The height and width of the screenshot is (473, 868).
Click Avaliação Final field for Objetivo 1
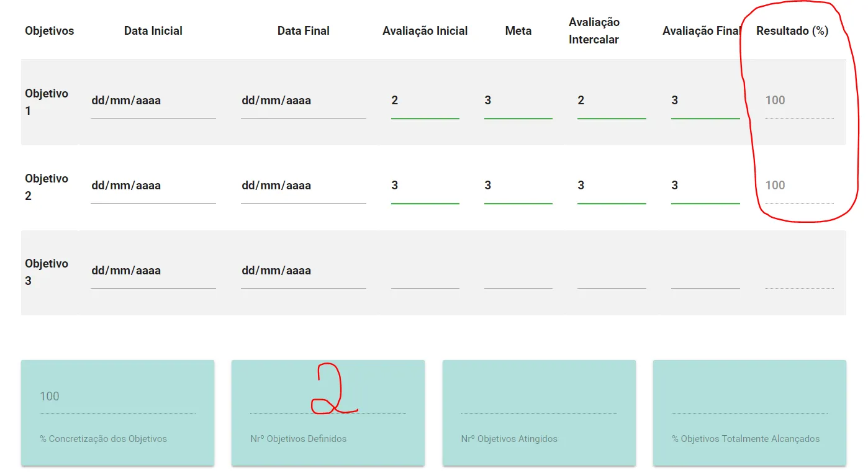705,101
